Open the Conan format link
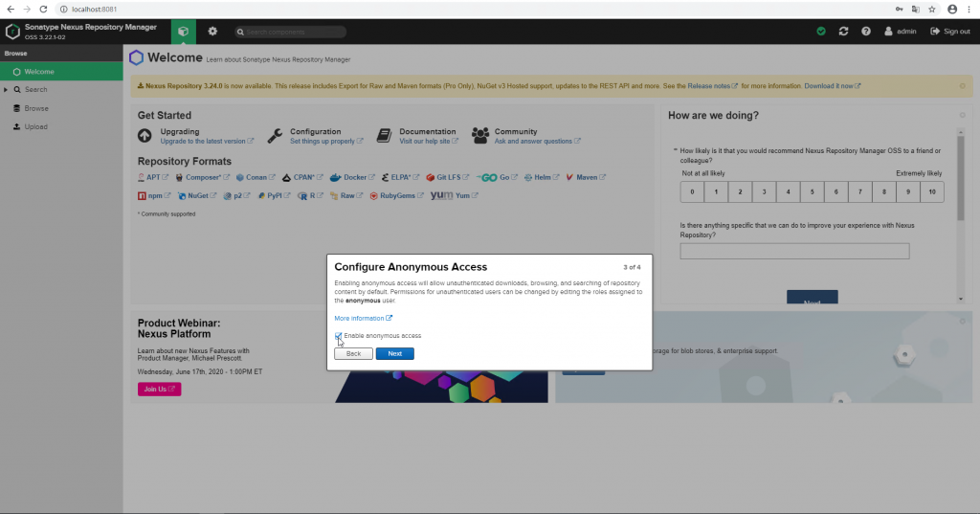 tap(256, 178)
